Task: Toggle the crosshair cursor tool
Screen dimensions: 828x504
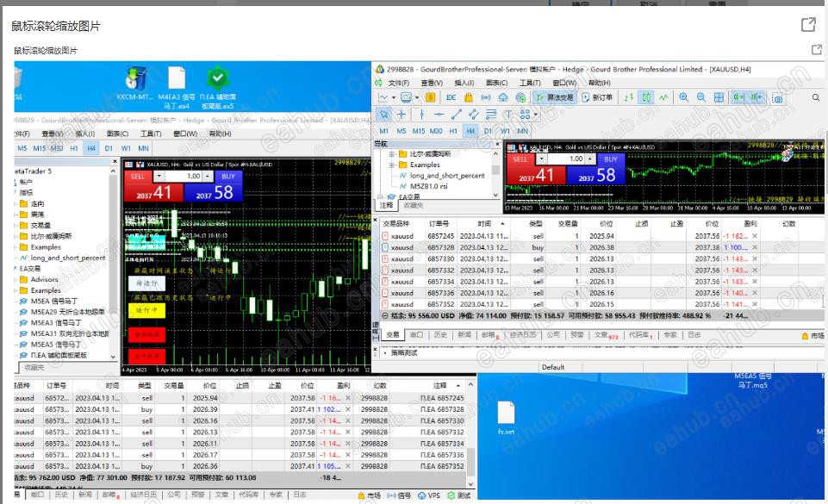Action: [402, 114]
